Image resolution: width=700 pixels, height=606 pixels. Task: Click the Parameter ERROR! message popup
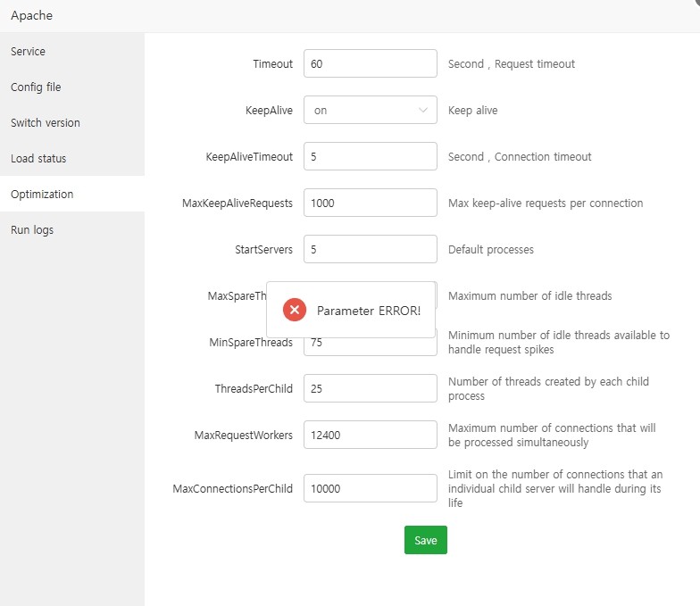[368, 310]
